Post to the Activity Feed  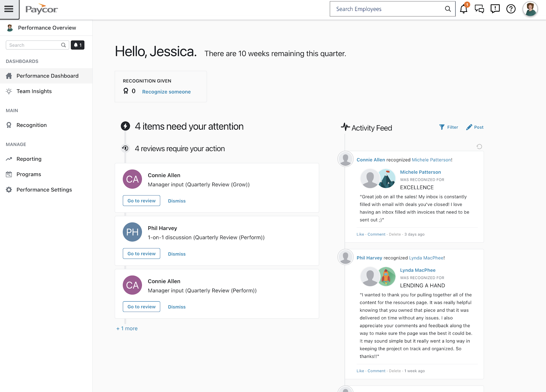[x=475, y=127]
